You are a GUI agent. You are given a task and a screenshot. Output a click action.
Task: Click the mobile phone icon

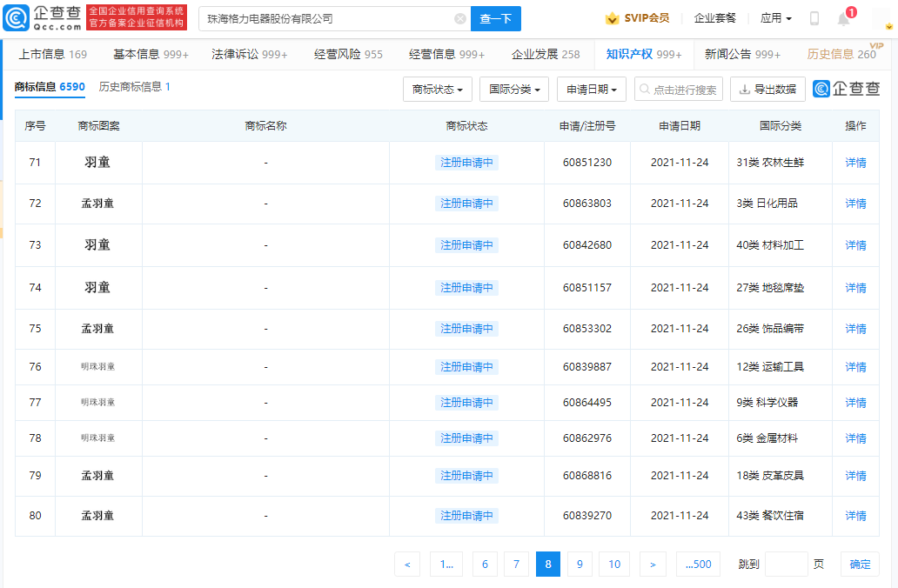pyautogui.click(x=814, y=18)
